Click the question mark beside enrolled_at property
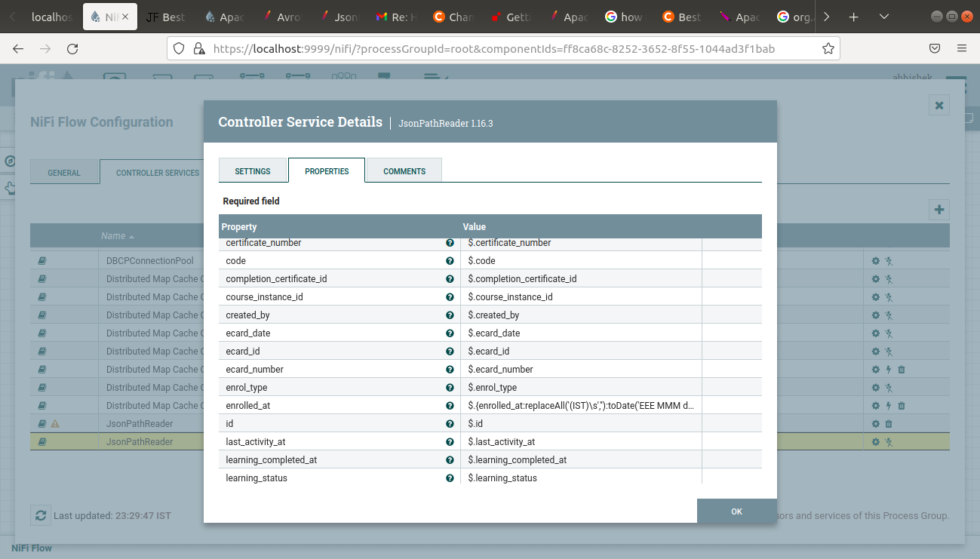 pyautogui.click(x=450, y=405)
